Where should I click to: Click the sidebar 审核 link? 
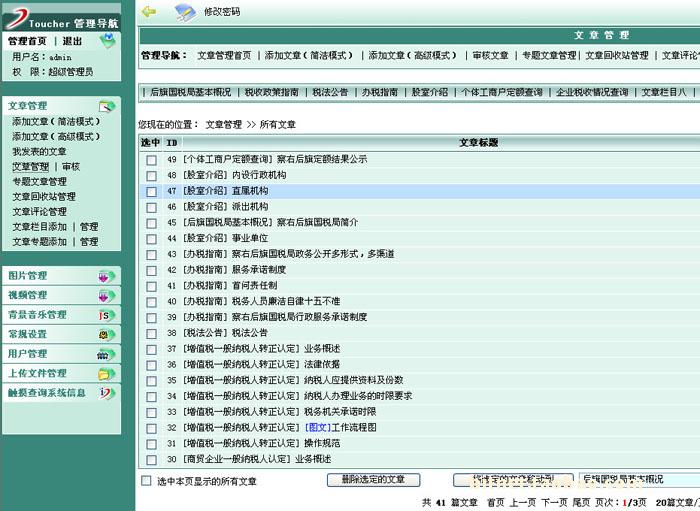click(71, 166)
